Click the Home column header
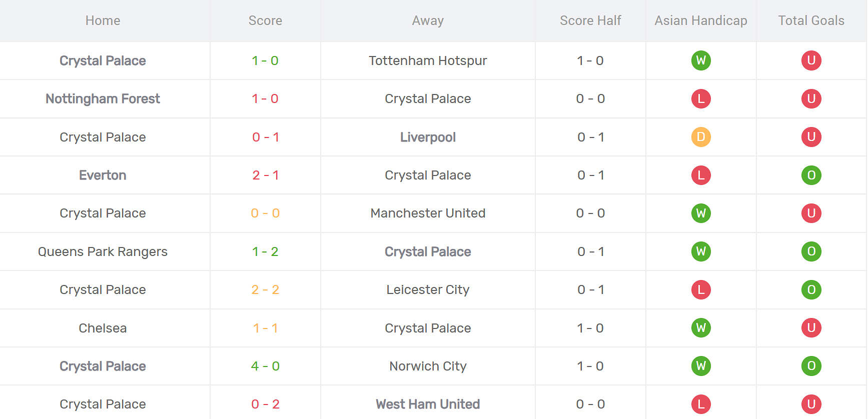The width and height of the screenshot is (868, 419). pos(103,20)
